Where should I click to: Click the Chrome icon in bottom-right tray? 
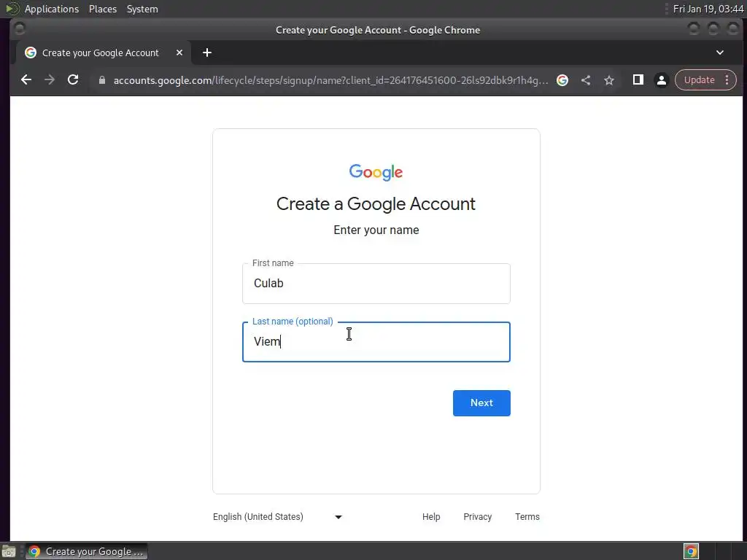click(691, 551)
